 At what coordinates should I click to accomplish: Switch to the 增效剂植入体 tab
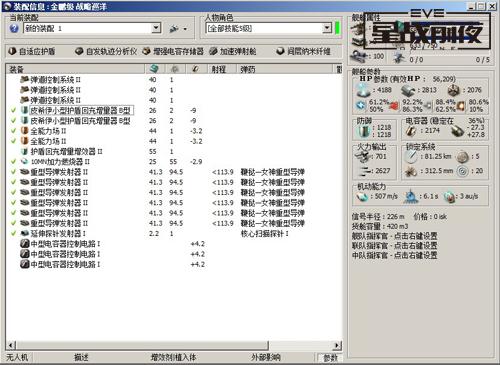173,358
